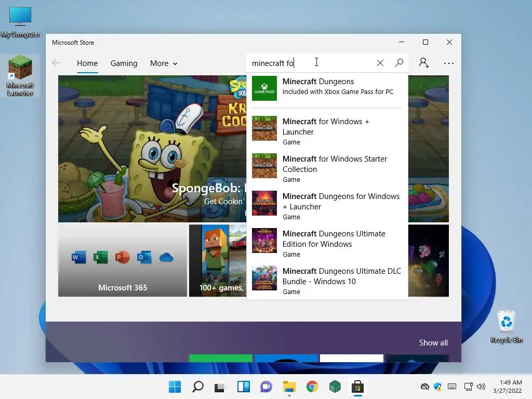Select 'Minecraft Dungeons for Windows + Launcher' suggestion
Screen dimensions: 532x399
pyautogui.click(x=327, y=206)
